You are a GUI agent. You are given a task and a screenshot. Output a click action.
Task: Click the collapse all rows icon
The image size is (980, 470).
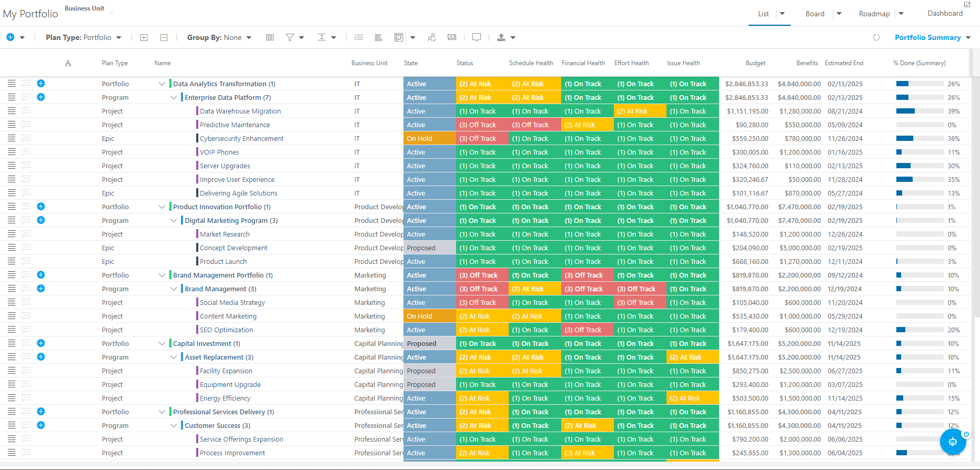point(164,37)
